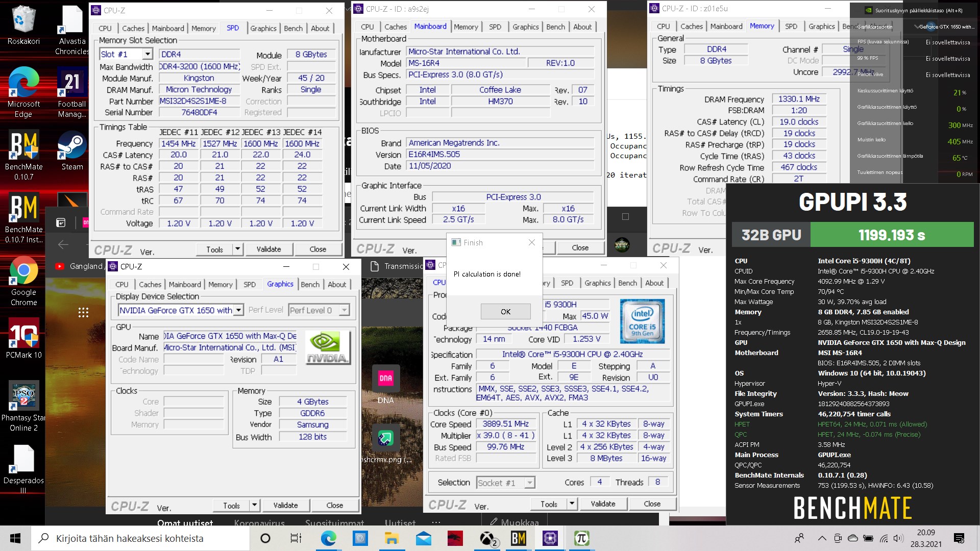Close the Finish dialog with X
Viewport: 980px width, 551px height.
pyautogui.click(x=531, y=243)
